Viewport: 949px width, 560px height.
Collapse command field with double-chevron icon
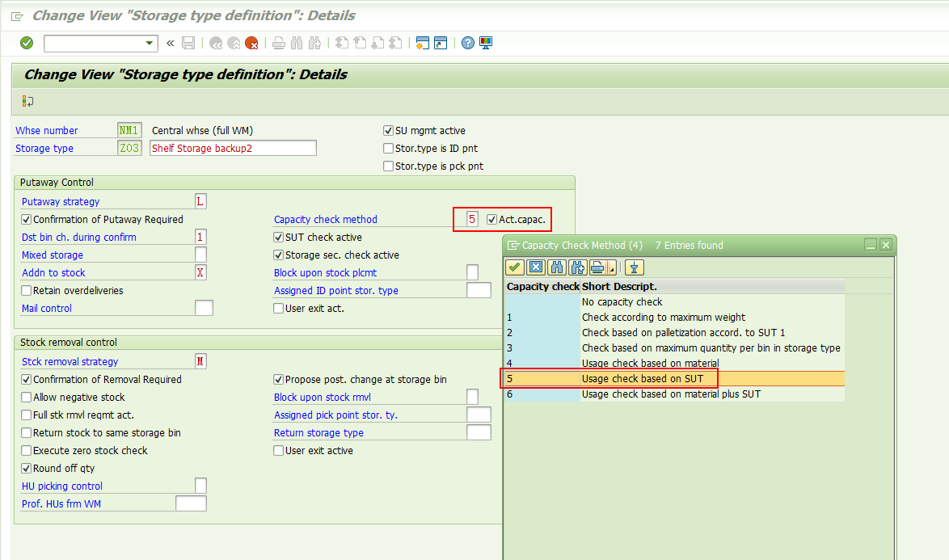click(x=170, y=43)
